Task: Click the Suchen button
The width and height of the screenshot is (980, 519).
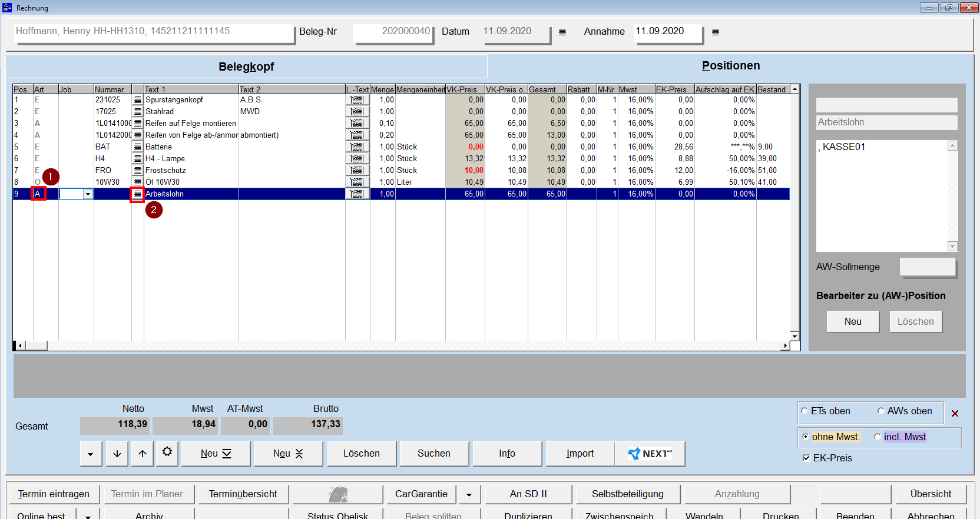Action: point(434,454)
